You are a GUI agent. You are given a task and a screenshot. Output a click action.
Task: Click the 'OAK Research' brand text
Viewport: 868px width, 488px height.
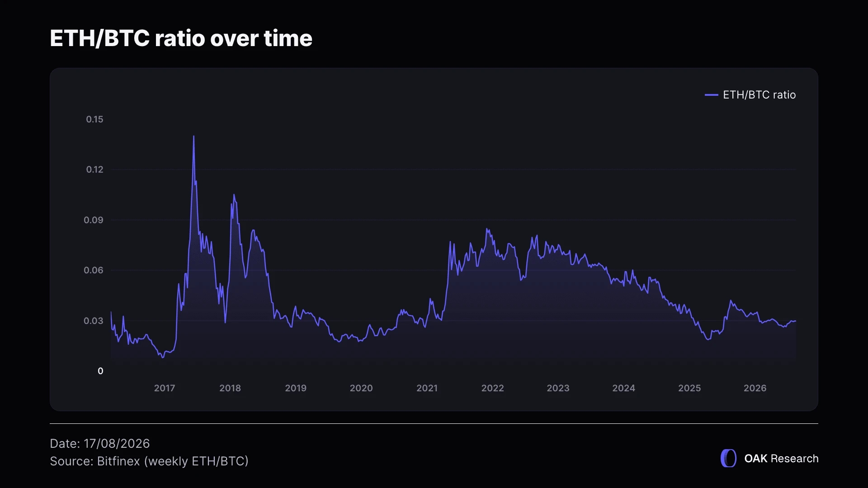[x=781, y=459]
